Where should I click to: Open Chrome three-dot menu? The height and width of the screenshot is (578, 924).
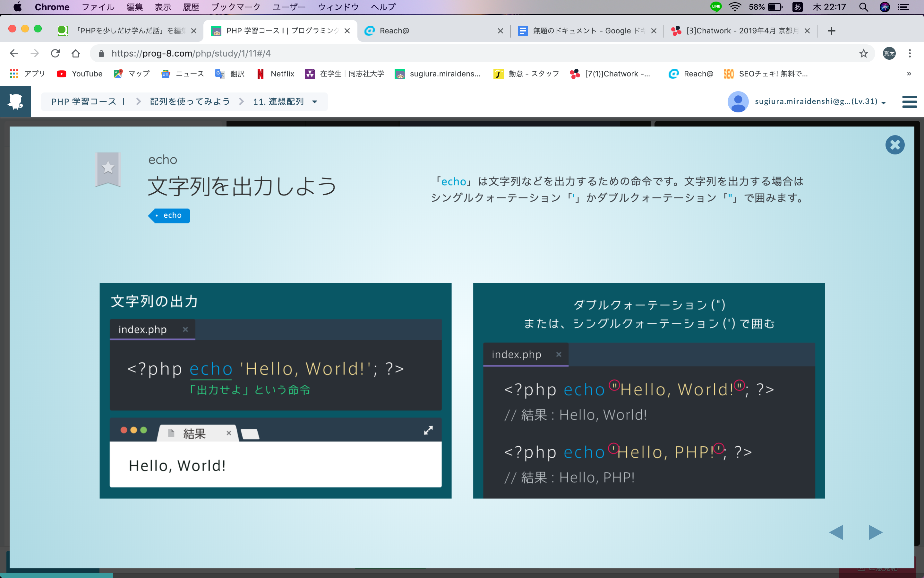pos(910,54)
